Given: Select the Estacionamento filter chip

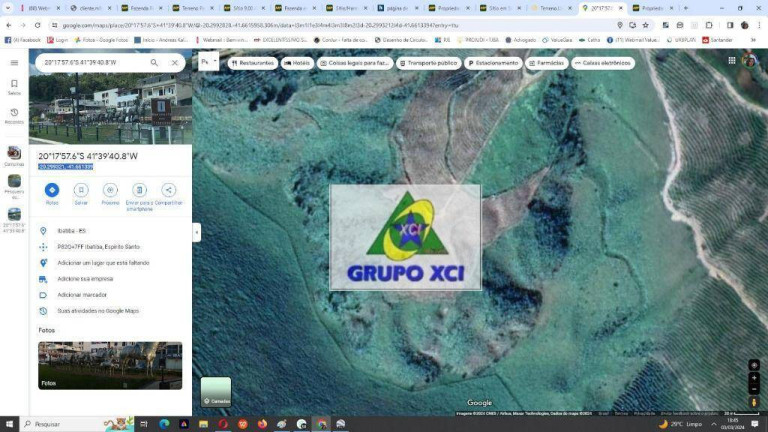Looking at the screenshot, I should tap(493, 63).
